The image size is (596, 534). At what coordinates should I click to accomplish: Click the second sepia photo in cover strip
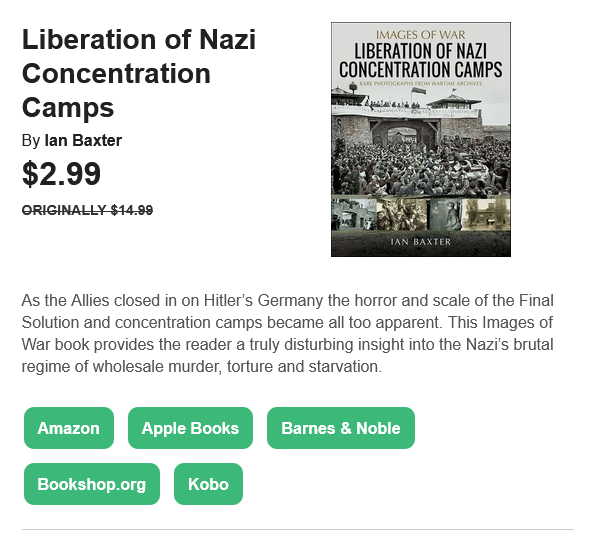[402, 214]
